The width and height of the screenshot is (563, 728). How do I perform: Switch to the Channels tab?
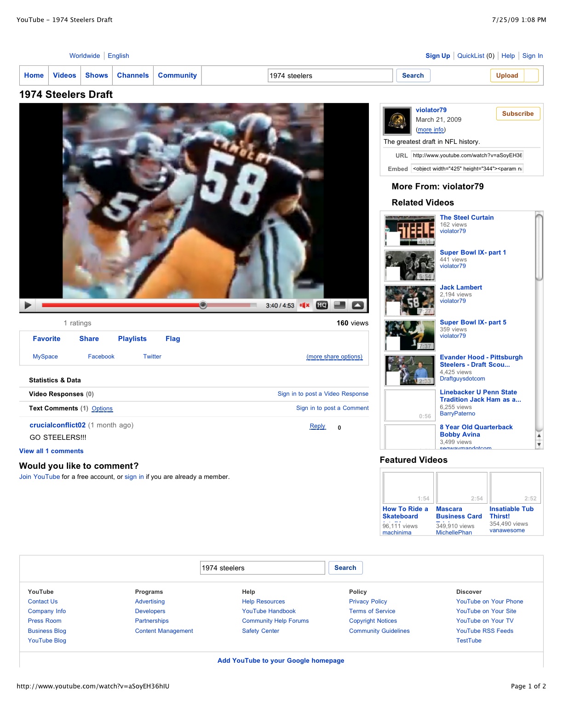133,75
